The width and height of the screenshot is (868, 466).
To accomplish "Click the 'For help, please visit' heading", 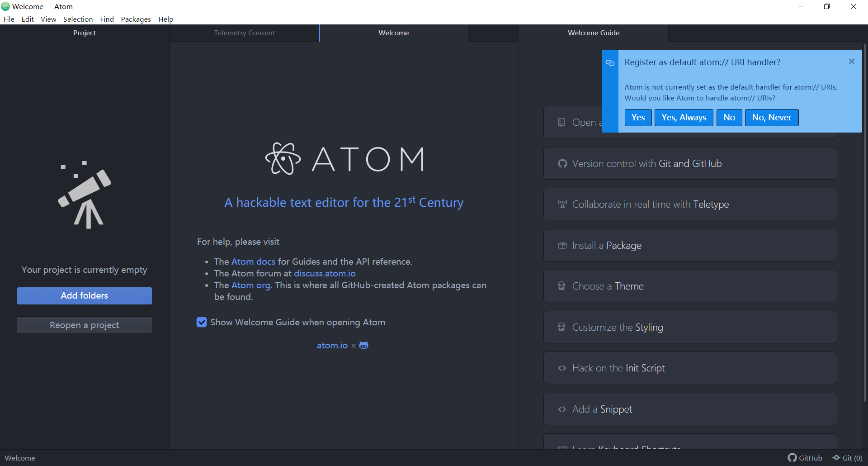I will tap(238, 242).
